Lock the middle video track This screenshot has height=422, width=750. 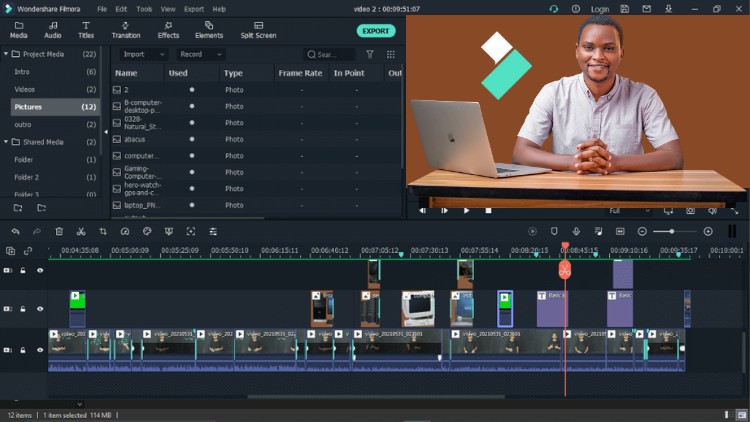click(x=23, y=309)
